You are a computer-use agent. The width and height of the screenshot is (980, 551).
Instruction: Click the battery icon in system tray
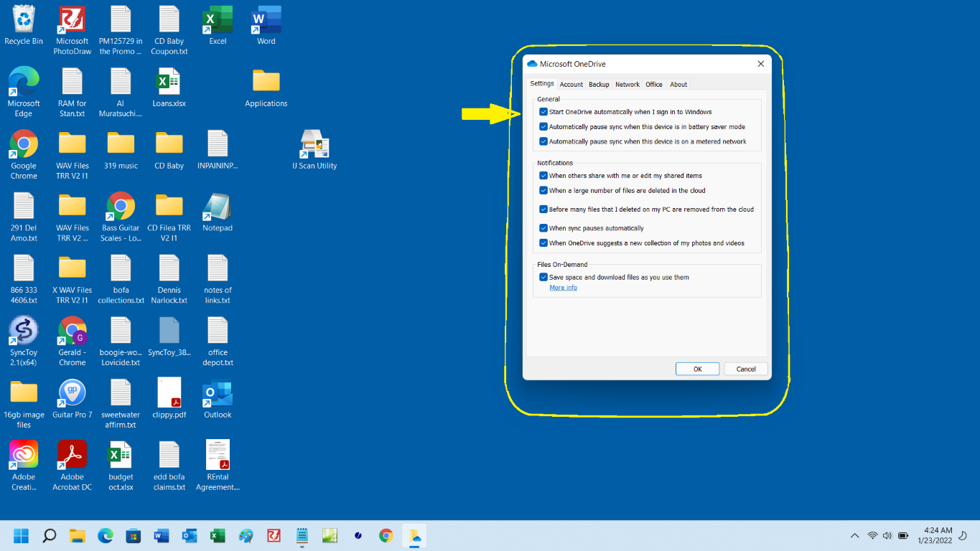(x=903, y=536)
